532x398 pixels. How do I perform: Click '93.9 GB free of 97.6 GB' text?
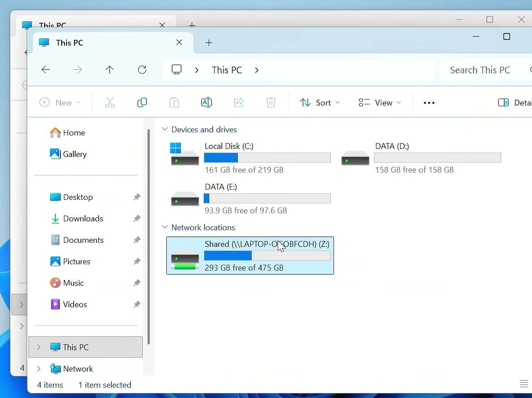pyautogui.click(x=245, y=210)
